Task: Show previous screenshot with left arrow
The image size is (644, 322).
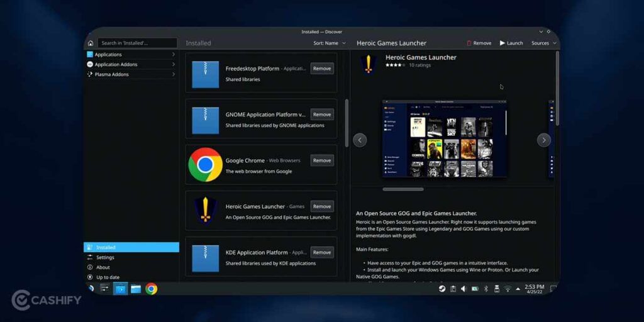Action: coord(360,140)
